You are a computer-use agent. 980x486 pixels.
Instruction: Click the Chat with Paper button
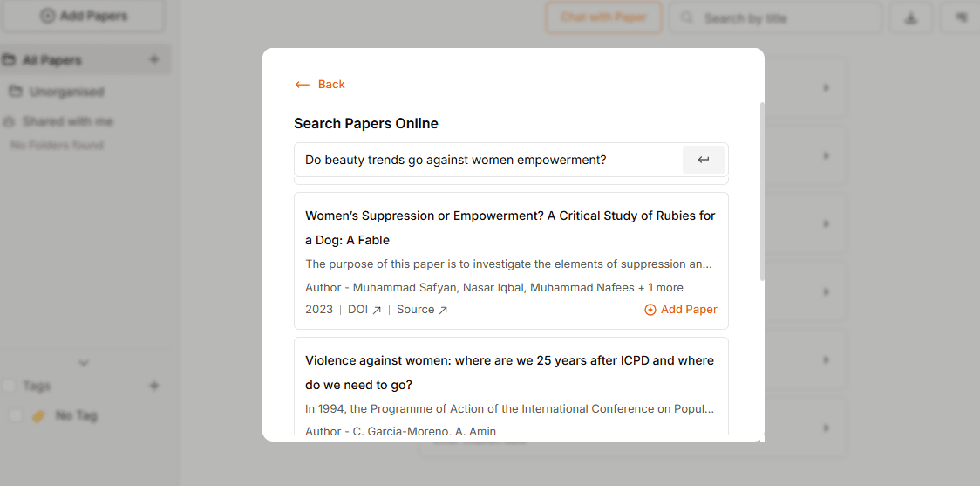603,17
